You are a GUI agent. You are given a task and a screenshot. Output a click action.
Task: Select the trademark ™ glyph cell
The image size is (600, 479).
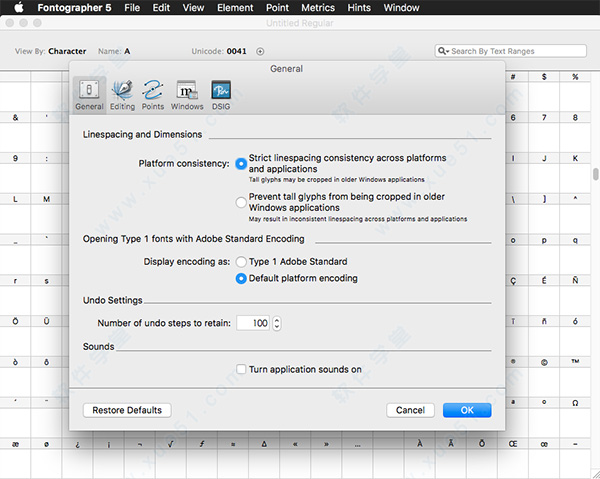(575, 377)
